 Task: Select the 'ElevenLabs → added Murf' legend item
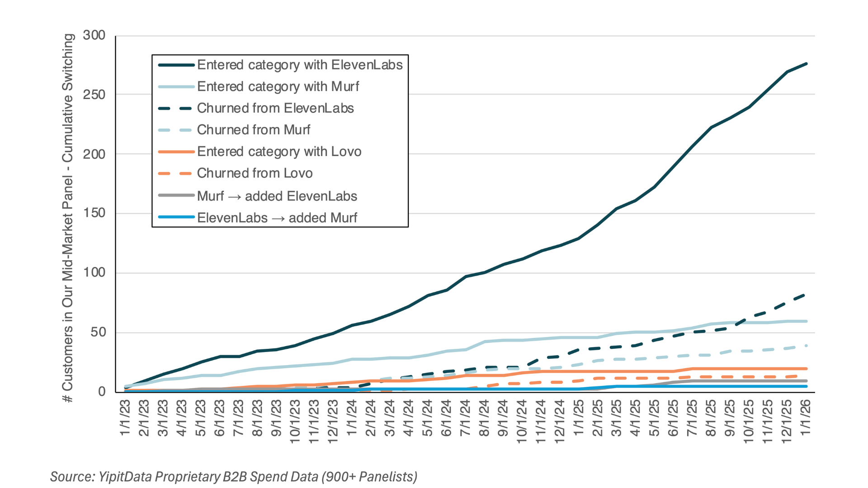click(277, 218)
